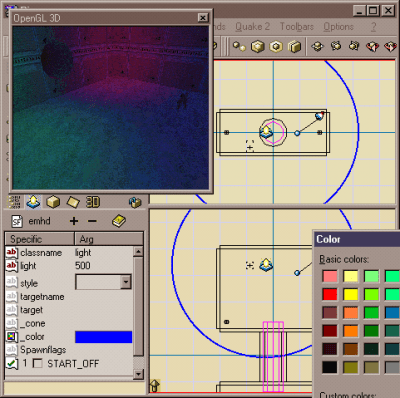This screenshot has height=398, width=400.
Task: Click the plus icon to add a specific
Action: 74,221
